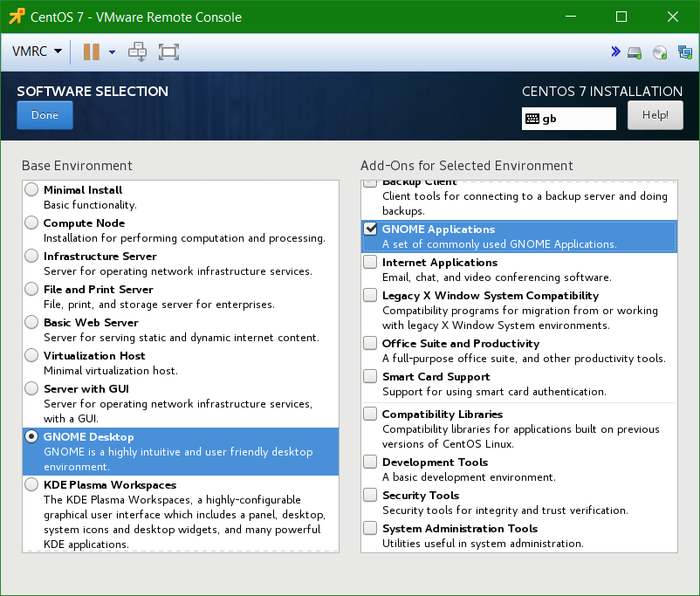Send Ctrl+Alt+Del to the VM

pos(137,51)
